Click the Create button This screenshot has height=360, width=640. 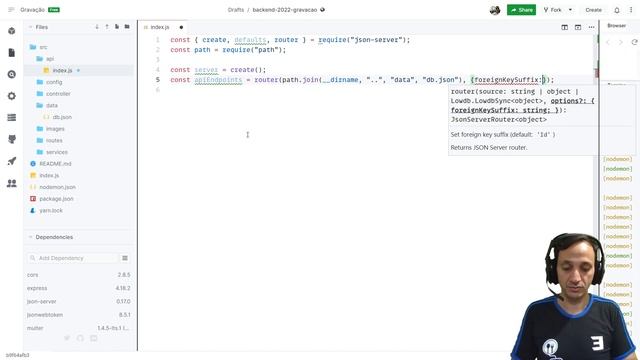(593, 10)
